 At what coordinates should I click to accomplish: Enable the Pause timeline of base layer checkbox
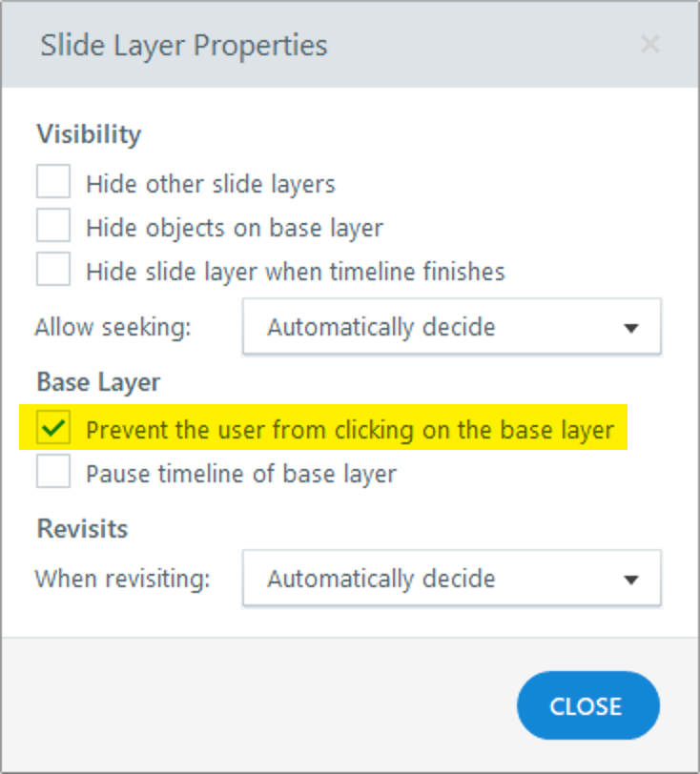(x=53, y=473)
